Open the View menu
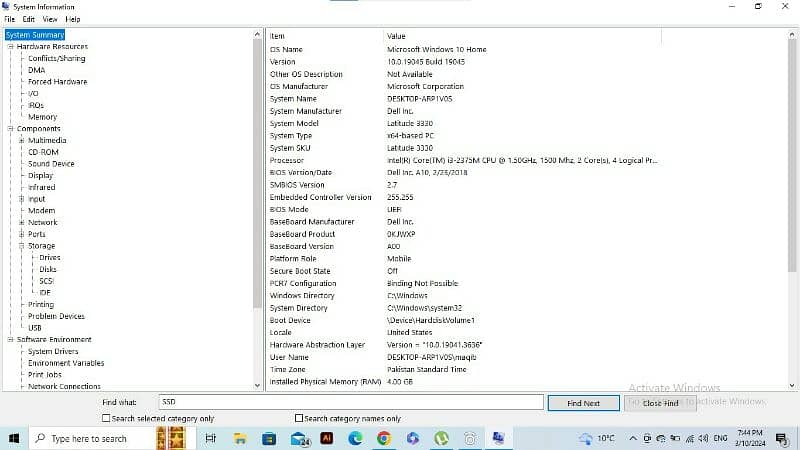Image resolution: width=800 pixels, height=450 pixels. [x=50, y=19]
